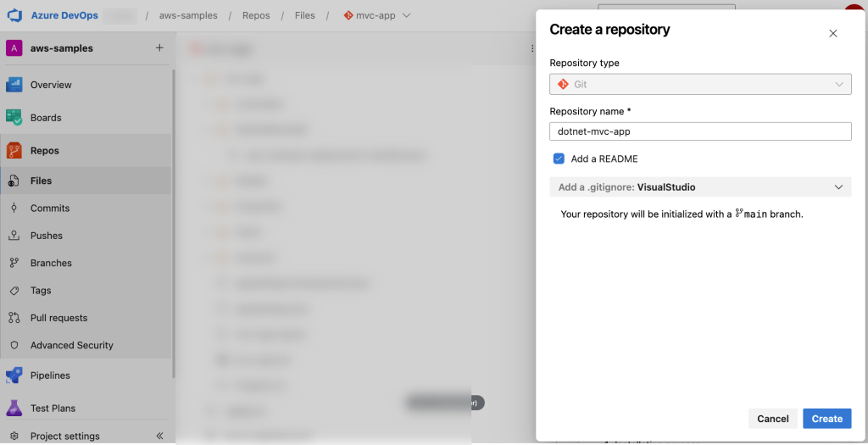Click Repos in the breadcrumb
868x445 pixels.
click(x=256, y=15)
